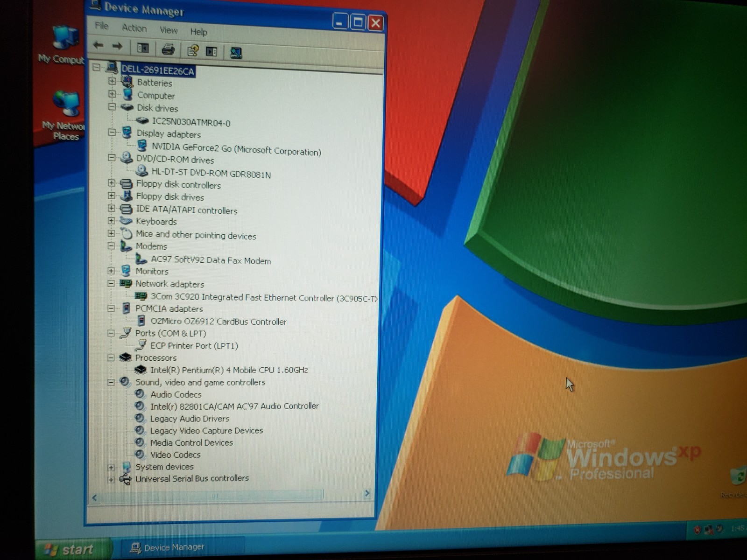This screenshot has width=747, height=560.
Task: Select the 3Com 3C920 Ethernet icon
Action: (x=140, y=296)
